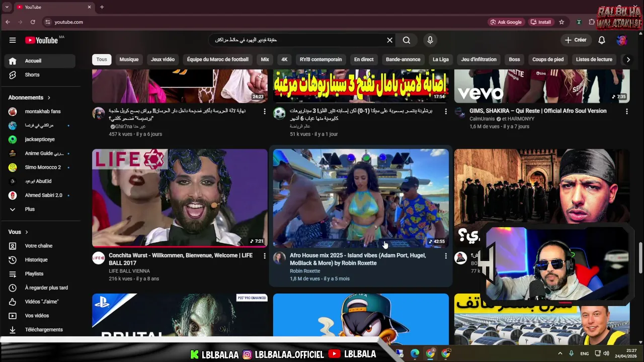Select the R'n'B contemporain chip
This screenshot has width=644, height=362.
(320, 59)
